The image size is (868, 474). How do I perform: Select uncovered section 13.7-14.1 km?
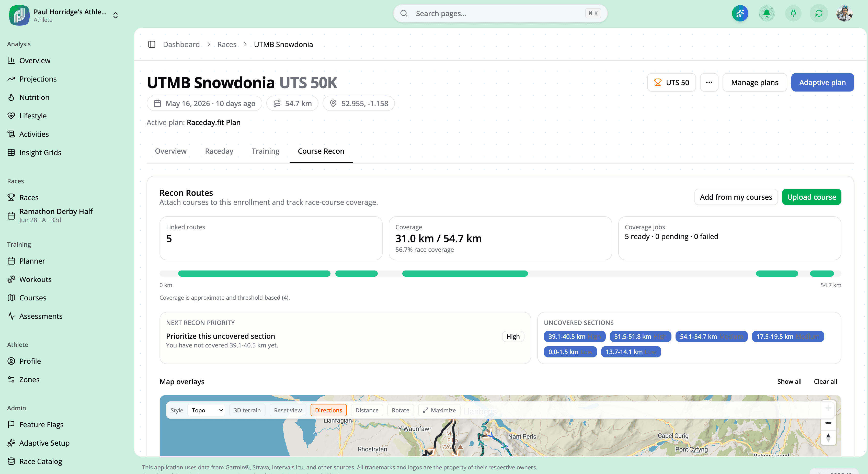point(631,352)
